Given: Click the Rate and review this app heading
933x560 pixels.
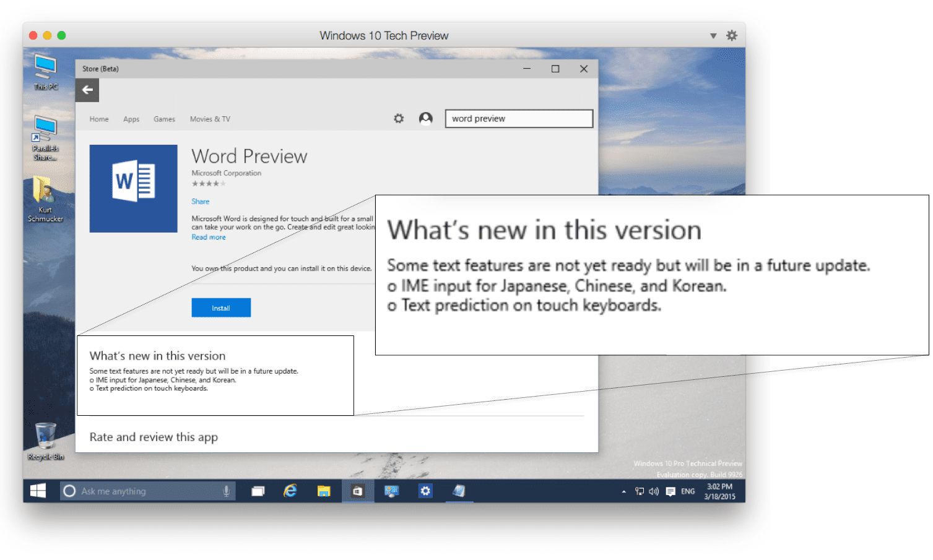Looking at the screenshot, I should pos(154,437).
